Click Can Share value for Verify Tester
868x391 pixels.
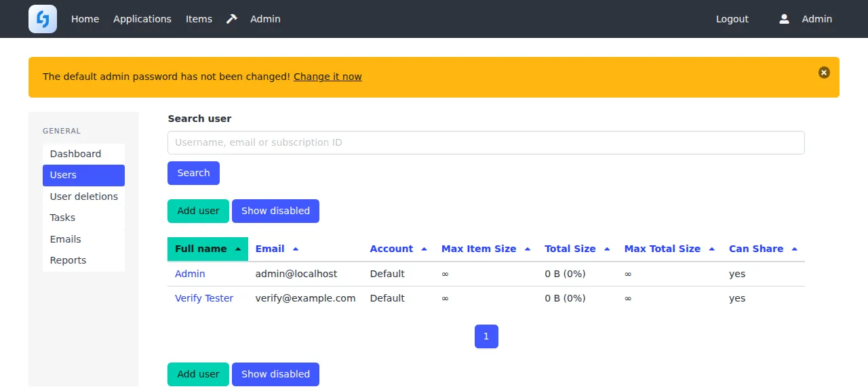point(737,298)
